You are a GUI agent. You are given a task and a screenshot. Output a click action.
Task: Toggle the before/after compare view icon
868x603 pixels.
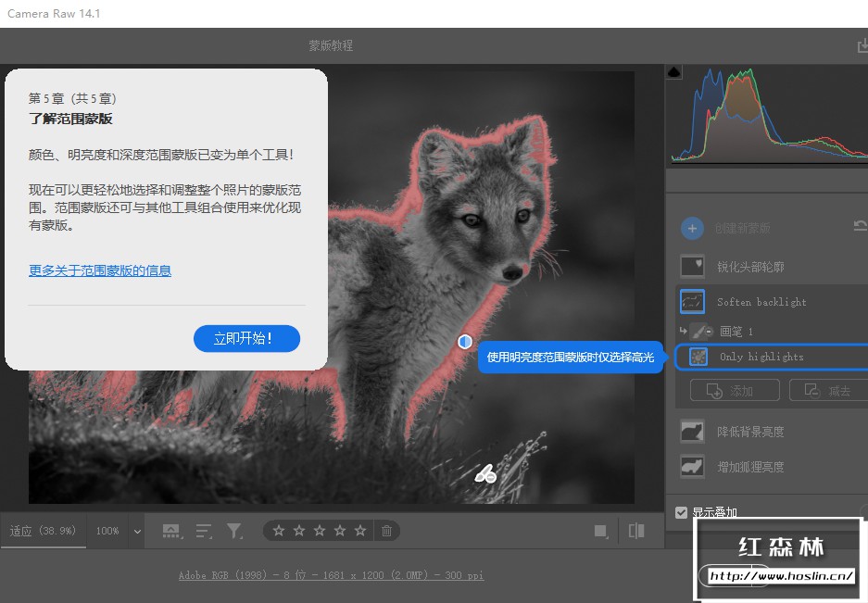pyautogui.click(x=636, y=531)
